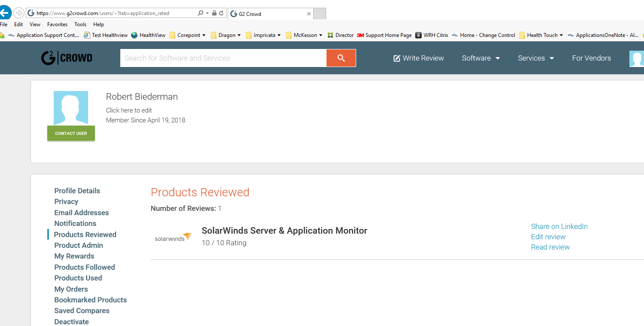
Task: Click Deactivate in the sidebar
Action: [x=72, y=322]
